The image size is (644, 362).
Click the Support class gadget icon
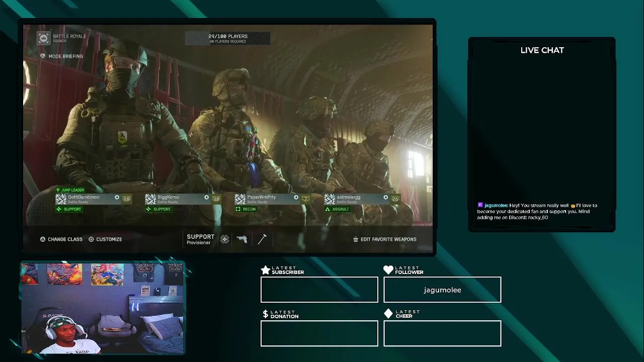[x=225, y=239]
